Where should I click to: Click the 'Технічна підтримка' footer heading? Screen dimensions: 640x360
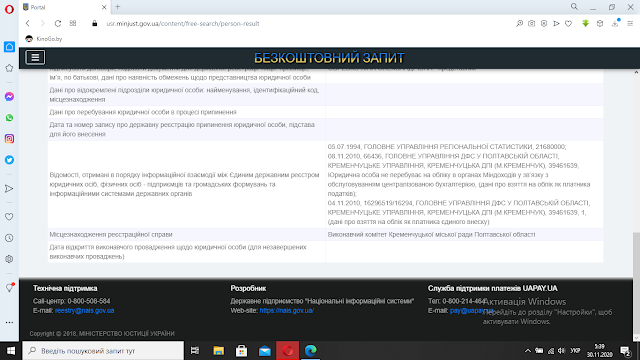[x=65, y=288]
